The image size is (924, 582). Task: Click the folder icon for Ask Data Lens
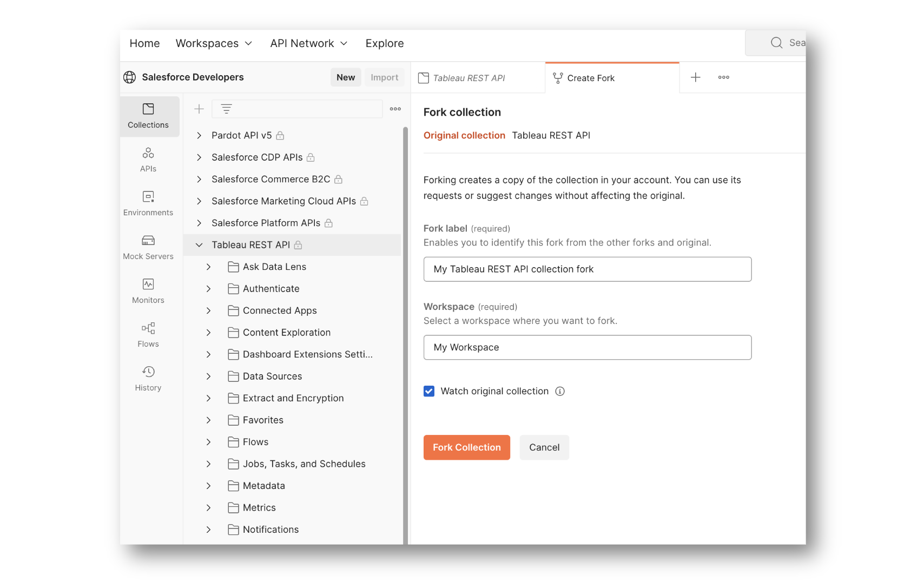click(x=234, y=267)
